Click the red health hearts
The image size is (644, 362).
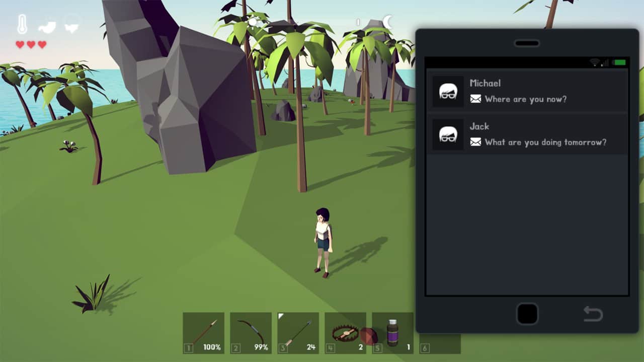[x=31, y=45]
